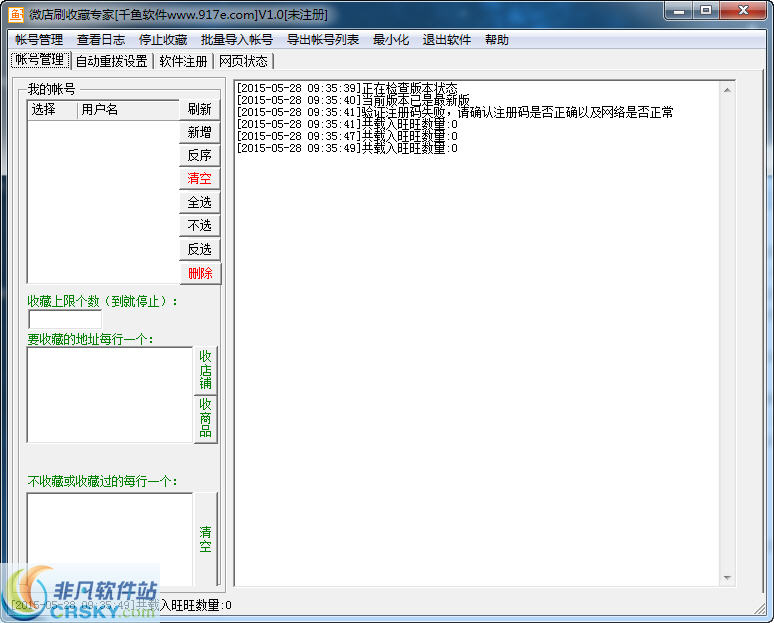Open the 网页状态 tab
This screenshot has width=774, height=623.
click(x=243, y=61)
